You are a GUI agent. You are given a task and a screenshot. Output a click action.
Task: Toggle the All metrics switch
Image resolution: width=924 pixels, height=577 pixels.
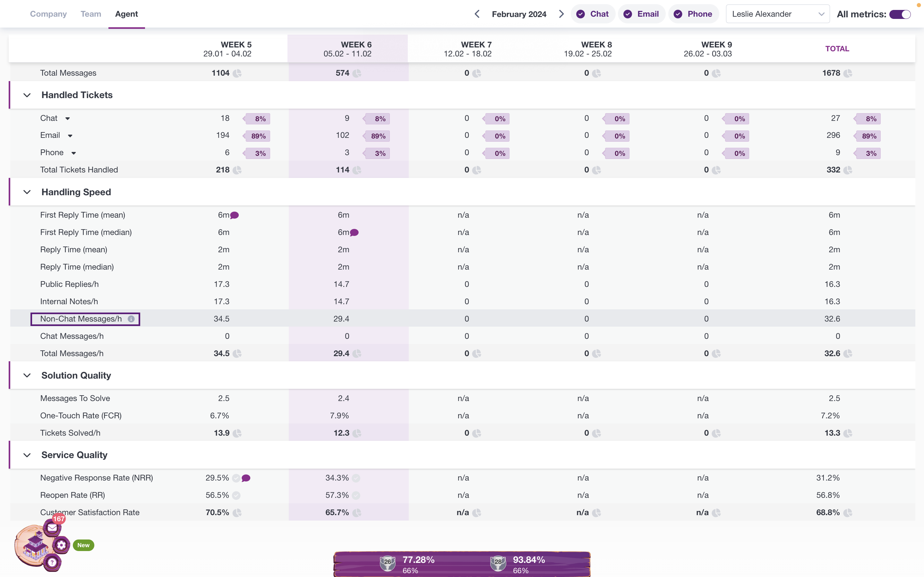click(x=900, y=14)
